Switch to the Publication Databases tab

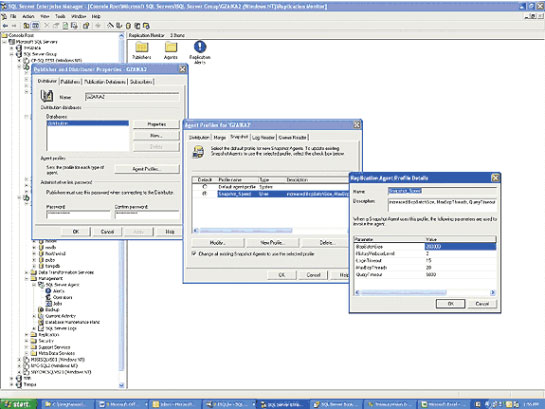(x=105, y=82)
